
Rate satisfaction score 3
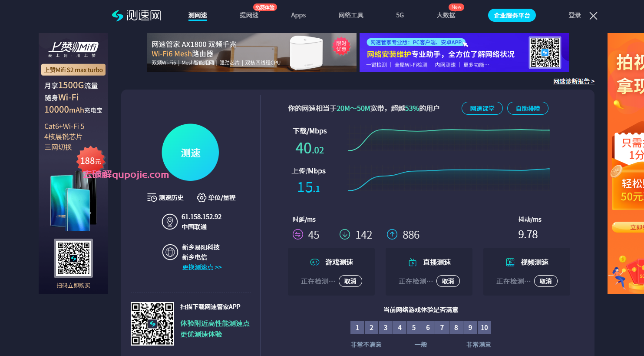tap(385, 327)
